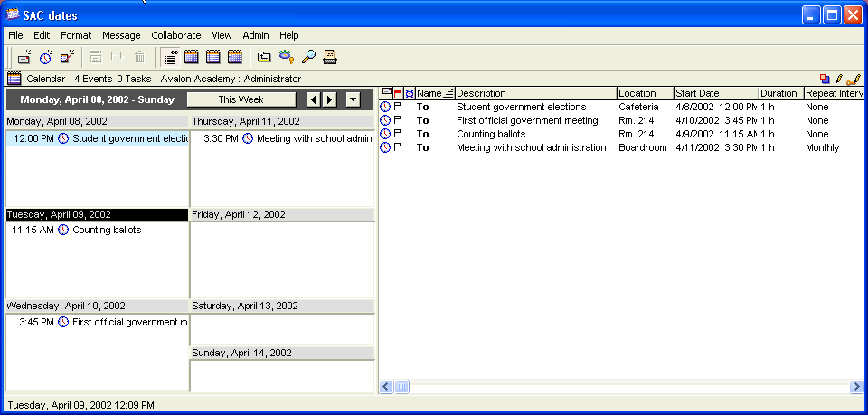Open the Admin menu
The image size is (868, 415).
[x=256, y=35]
